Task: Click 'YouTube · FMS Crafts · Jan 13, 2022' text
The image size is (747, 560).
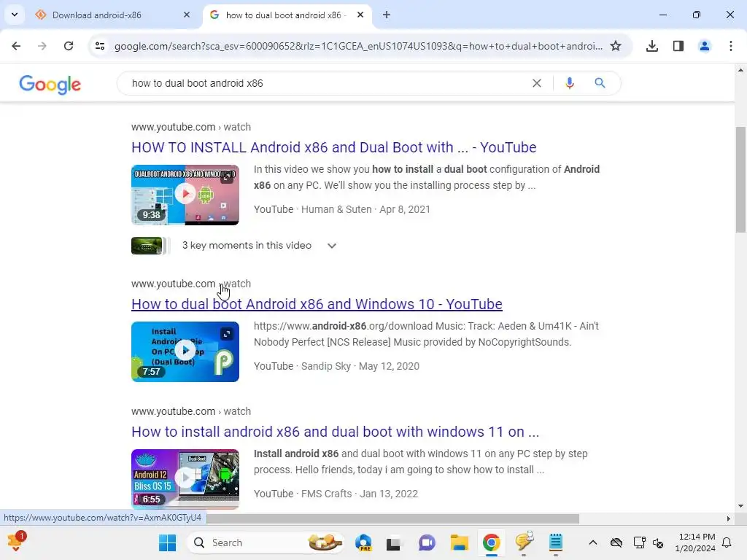Action: click(x=336, y=494)
